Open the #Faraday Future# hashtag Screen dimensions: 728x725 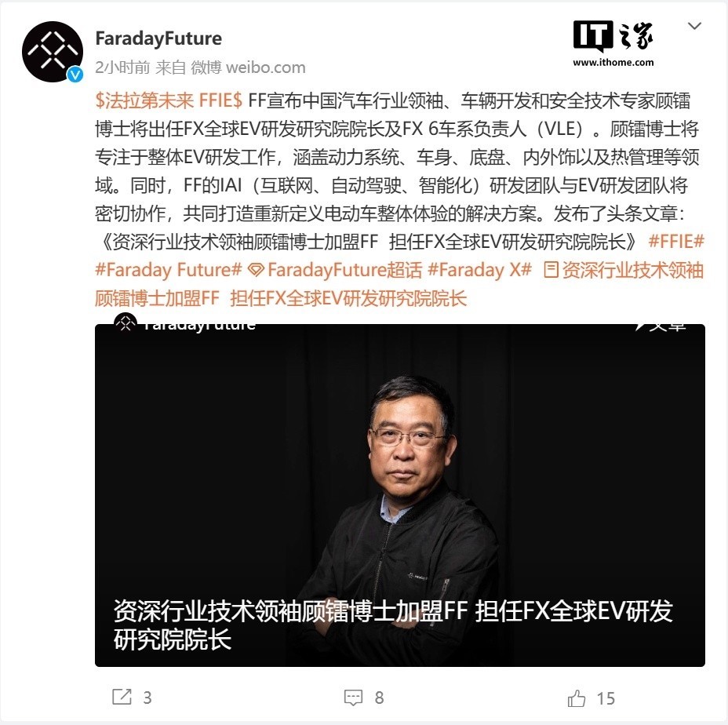tap(169, 270)
